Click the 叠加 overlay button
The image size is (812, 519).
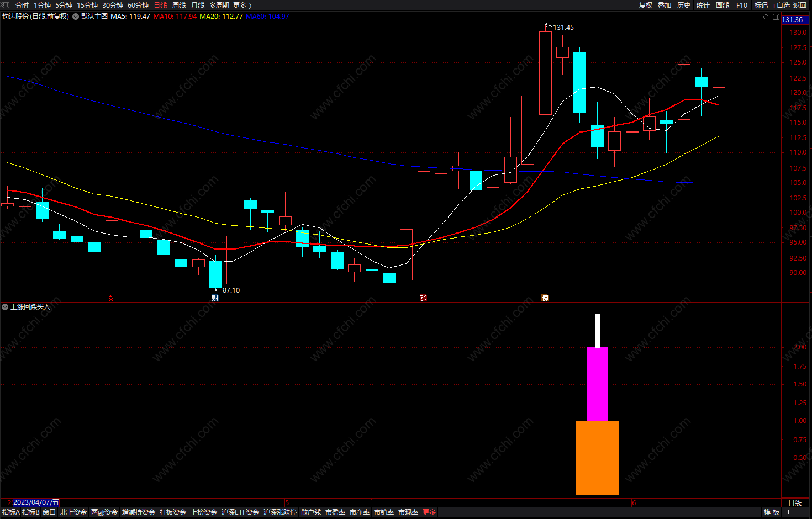click(x=665, y=5)
